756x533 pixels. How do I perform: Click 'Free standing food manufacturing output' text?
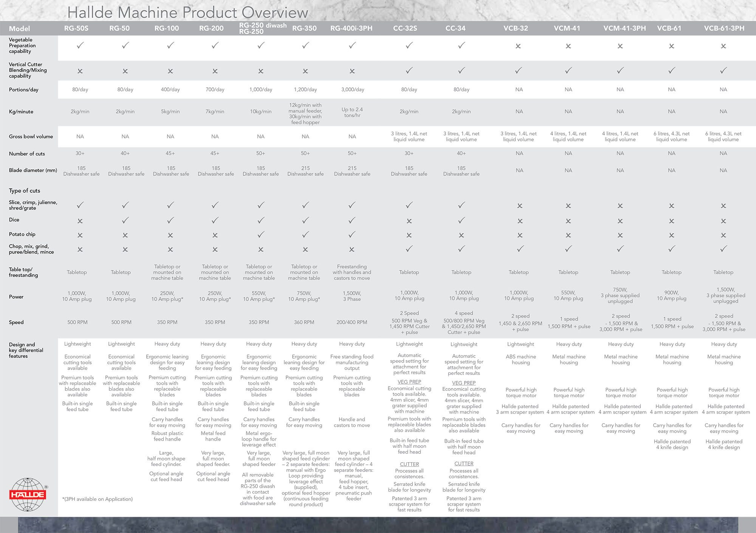pyautogui.click(x=352, y=362)
